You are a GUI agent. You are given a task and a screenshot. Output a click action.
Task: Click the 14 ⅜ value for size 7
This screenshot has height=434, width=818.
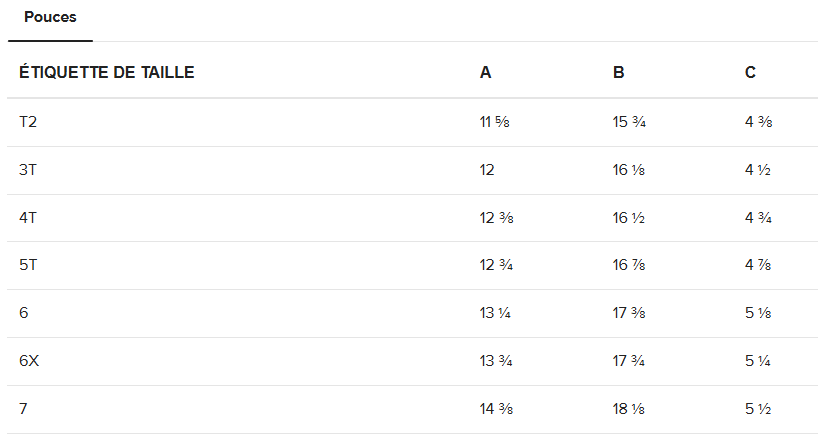[496, 408]
